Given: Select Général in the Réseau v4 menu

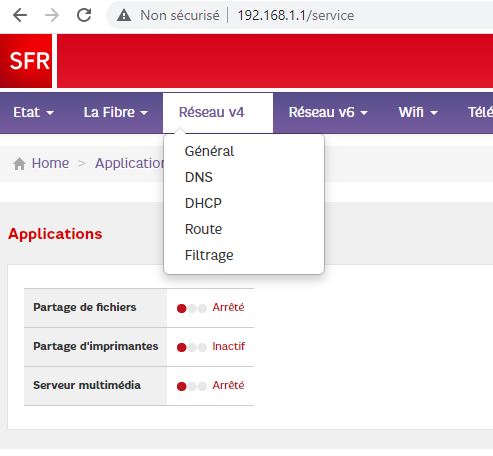Looking at the screenshot, I should [x=209, y=151].
